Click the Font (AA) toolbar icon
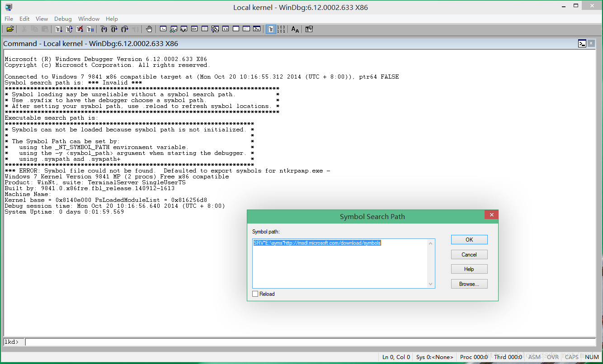 (x=295, y=29)
